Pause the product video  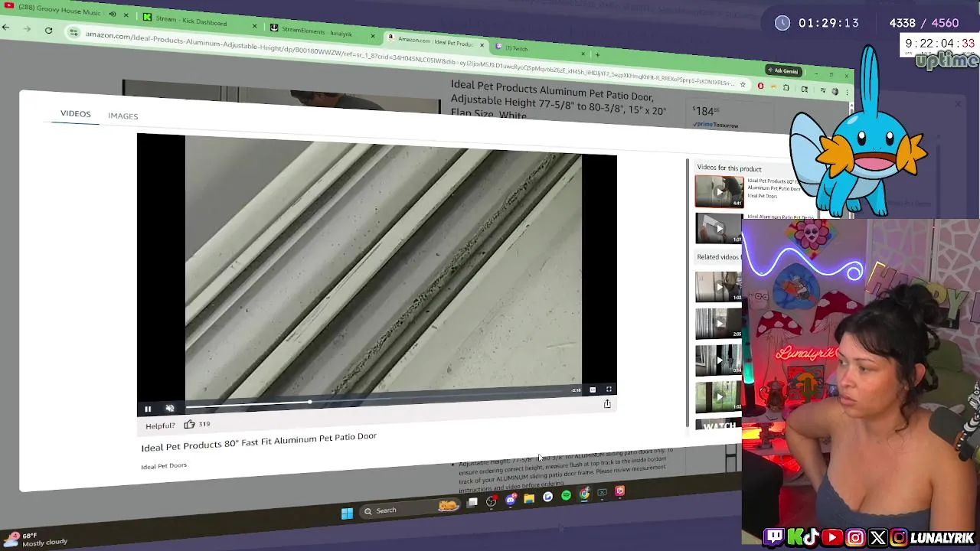(x=148, y=409)
